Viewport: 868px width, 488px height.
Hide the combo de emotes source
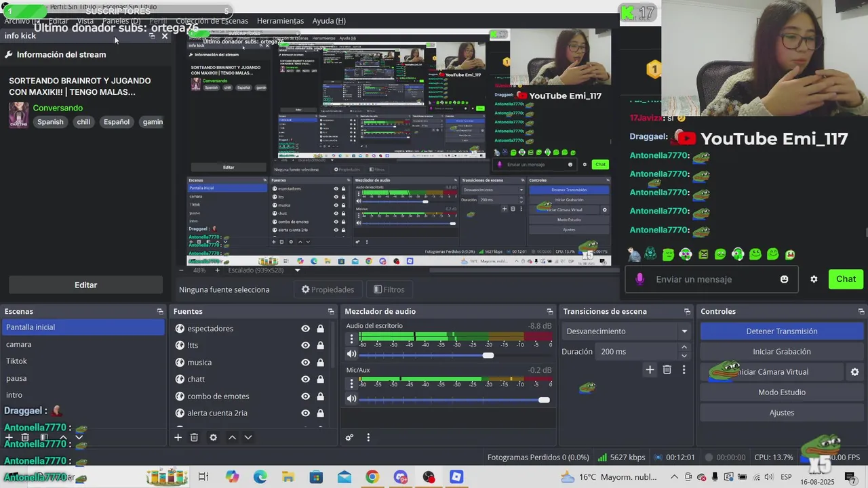[x=305, y=396]
